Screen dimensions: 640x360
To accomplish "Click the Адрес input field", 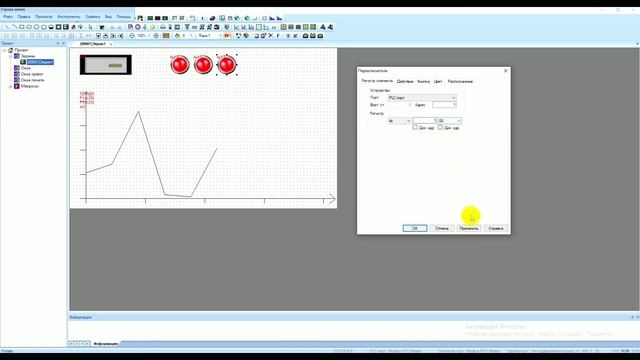I will click(444, 105).
